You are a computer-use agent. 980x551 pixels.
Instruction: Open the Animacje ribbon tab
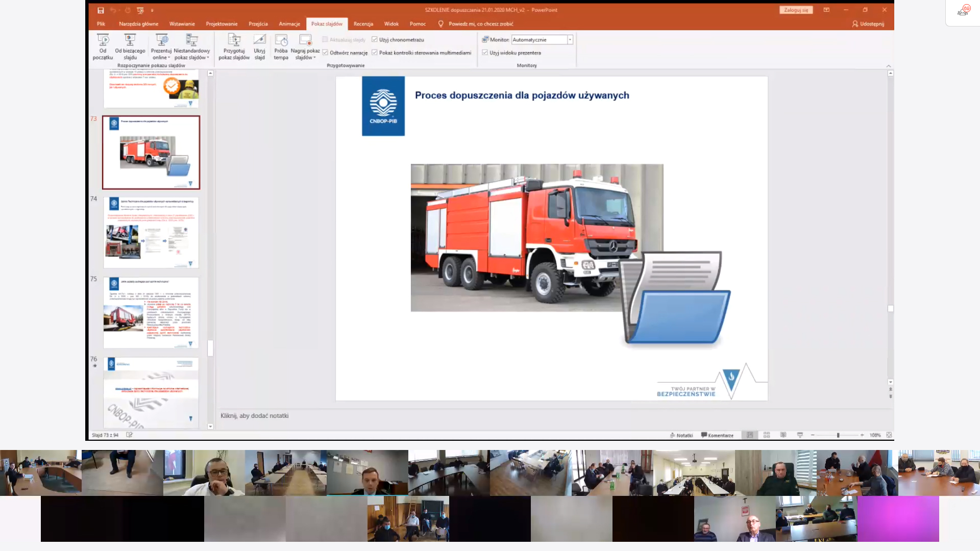[x=289, y=24]
